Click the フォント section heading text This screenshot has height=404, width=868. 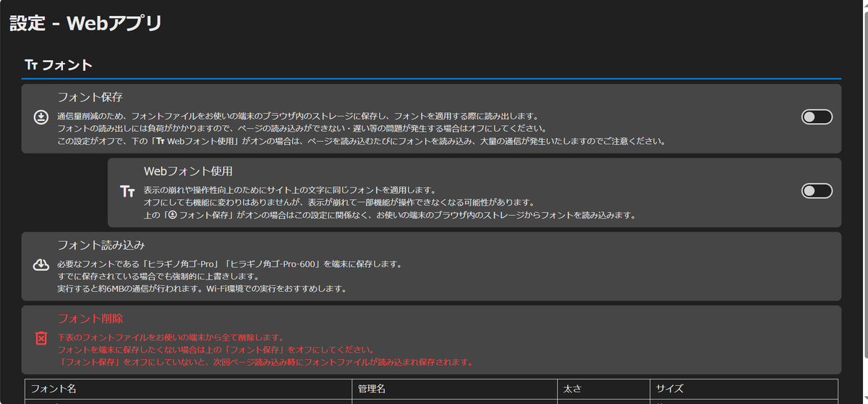click(67, 65)
